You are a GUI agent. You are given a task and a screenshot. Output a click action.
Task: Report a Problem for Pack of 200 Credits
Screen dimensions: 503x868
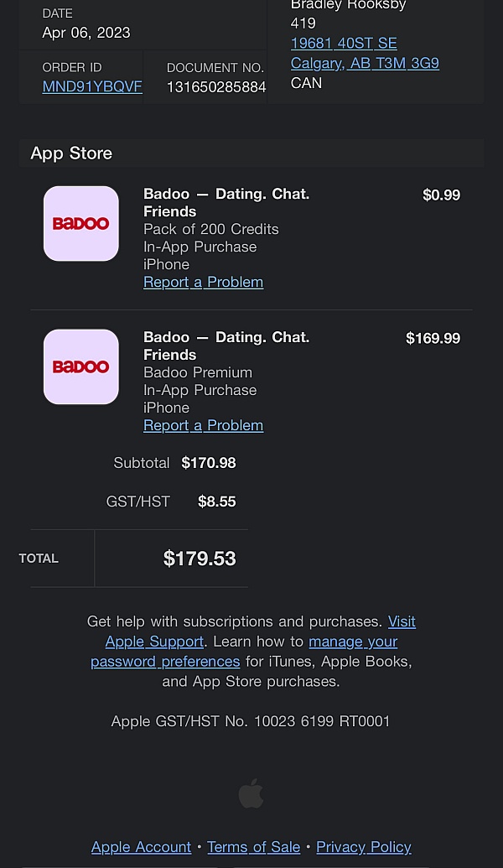pos(203,282)
